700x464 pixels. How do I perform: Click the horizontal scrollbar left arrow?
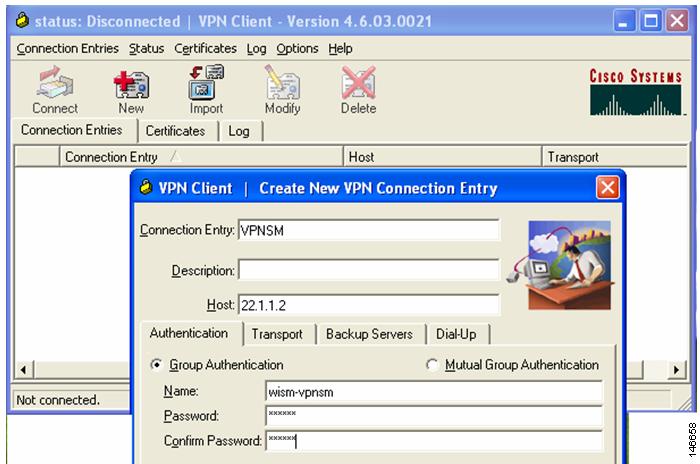pos(24,370)
